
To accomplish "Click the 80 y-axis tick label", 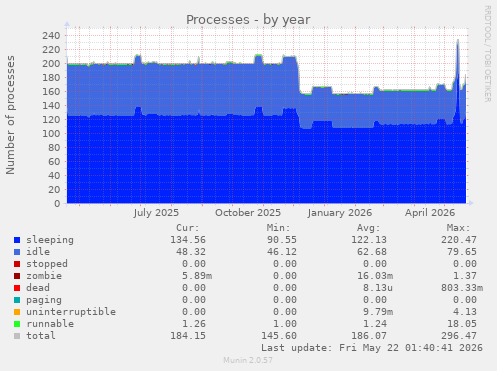I will pos(54,148).
